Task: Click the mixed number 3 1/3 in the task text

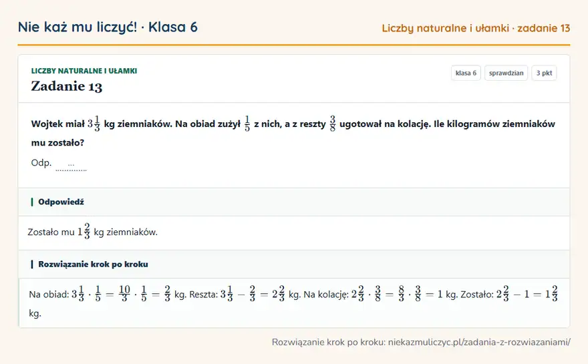Action: (x=94, y=124)
